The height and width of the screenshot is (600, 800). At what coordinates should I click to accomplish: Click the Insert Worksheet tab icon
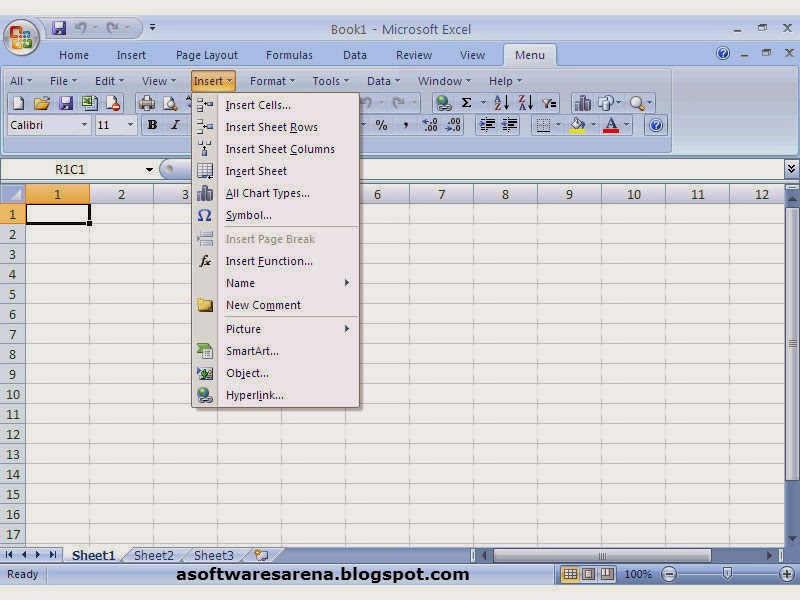tap(261, 555)
